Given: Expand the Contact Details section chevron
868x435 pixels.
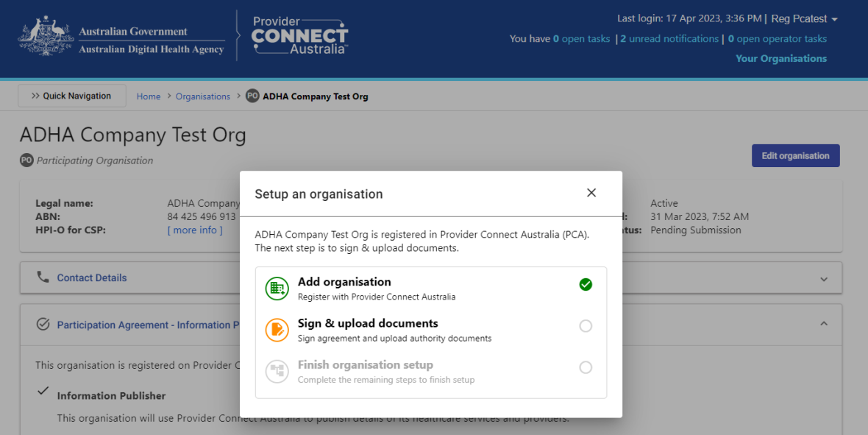Looking at the screenshot, I should [x=824, y=279].
